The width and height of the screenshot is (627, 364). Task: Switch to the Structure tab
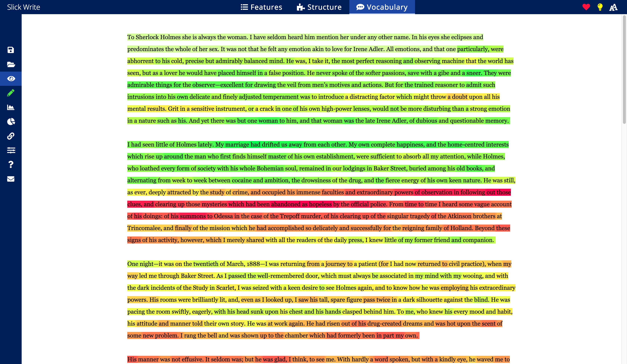point(319,7)
